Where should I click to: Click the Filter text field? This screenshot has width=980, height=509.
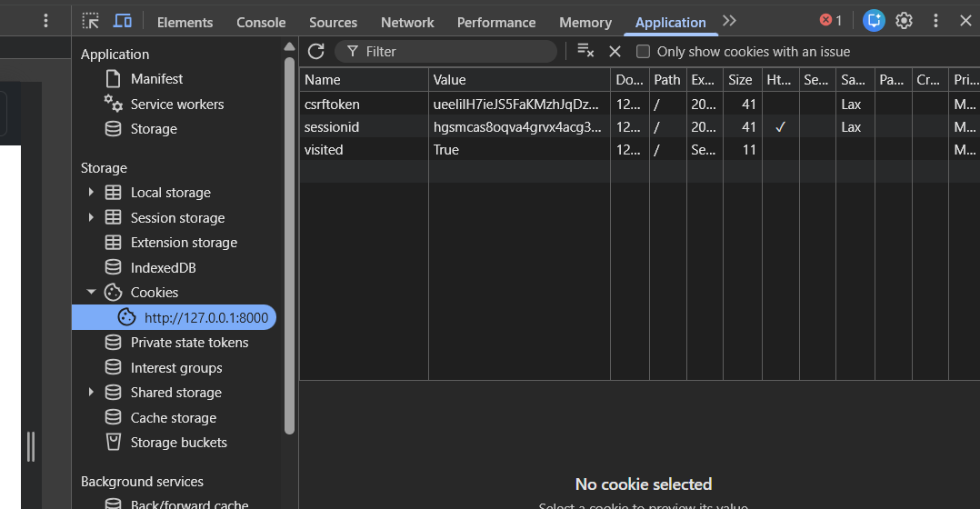pos(445,51)
